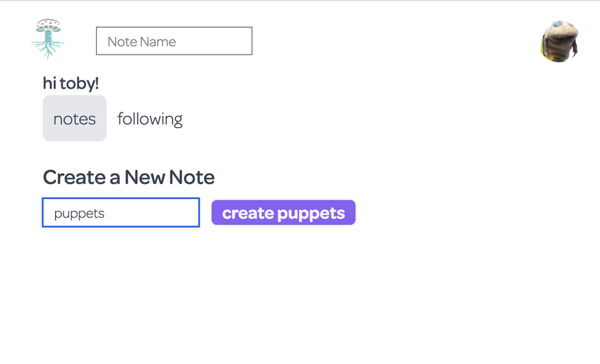The height and width of the screenshot is (364, 600).
Task: Go home via the teal mushroom logo
Action: pyautogui.click(x=48, y=38)
